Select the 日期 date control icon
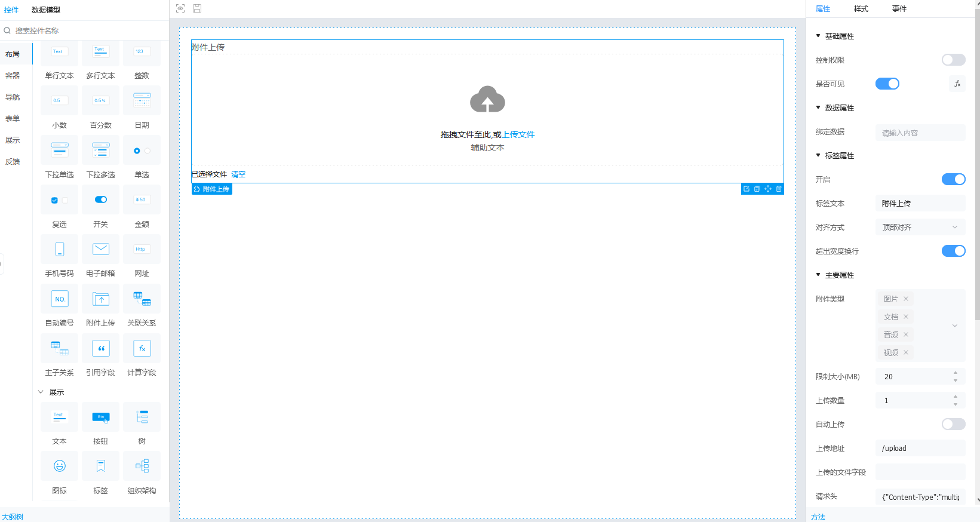Image resolution: width=980 pixels, height=522 pixels. click(x=142, y=100)
